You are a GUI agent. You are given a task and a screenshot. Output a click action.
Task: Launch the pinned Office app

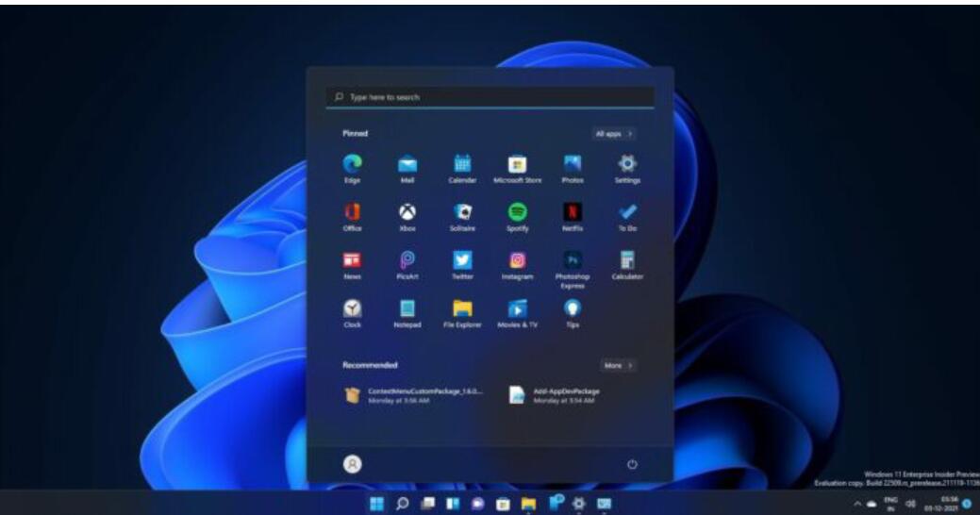pyautogui.click(x=353, y=217)
